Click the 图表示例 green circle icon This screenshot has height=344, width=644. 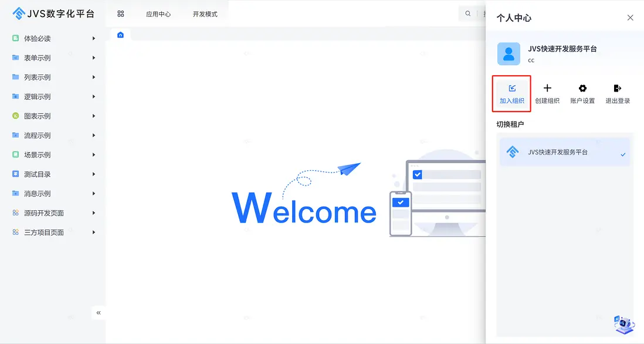(x=16, y=116)
